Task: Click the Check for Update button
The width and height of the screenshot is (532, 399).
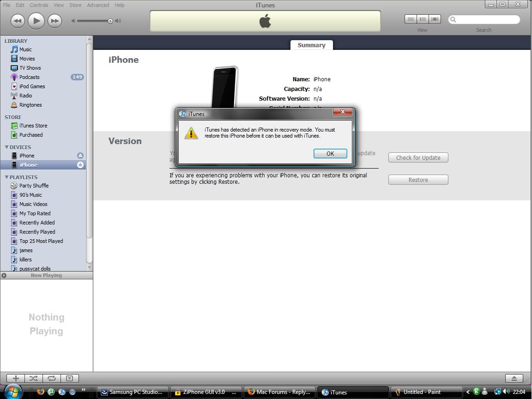Action: tap(418, 158)
